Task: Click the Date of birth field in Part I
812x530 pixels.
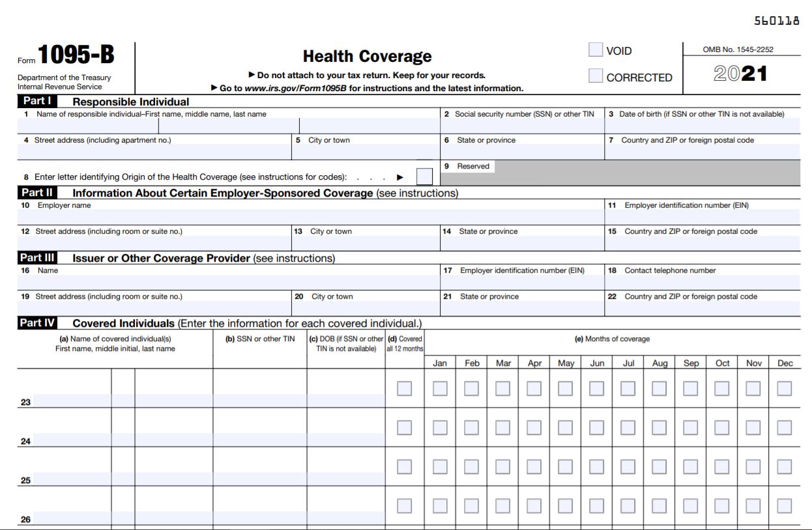Action: [703, 126]
